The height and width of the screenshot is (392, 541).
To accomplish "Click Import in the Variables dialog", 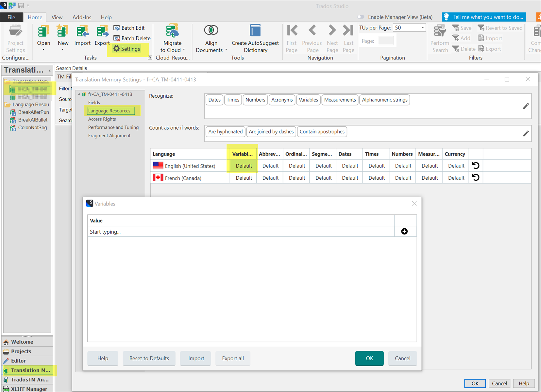I will point(196,358).
